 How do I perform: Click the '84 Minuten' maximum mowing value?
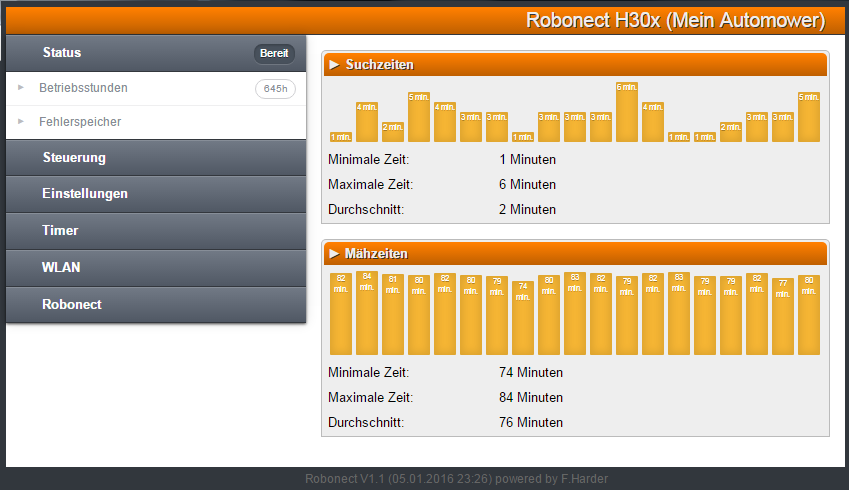pyautogui.click(x=531, y=397)
